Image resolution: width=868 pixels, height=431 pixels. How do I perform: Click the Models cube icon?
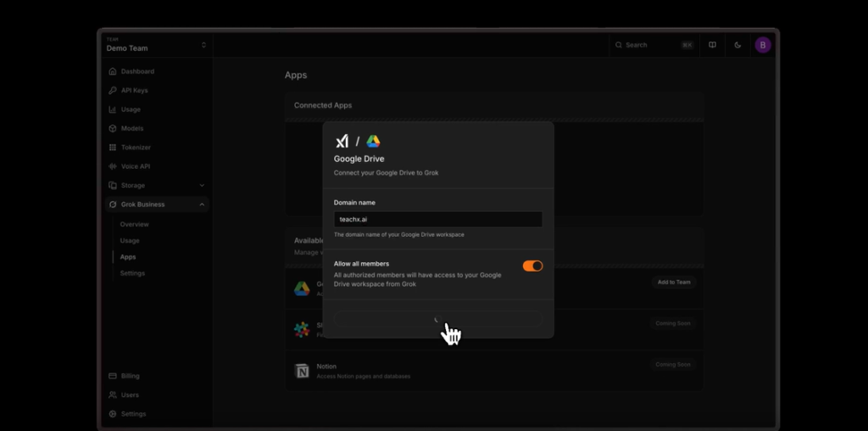coord(113,128)
